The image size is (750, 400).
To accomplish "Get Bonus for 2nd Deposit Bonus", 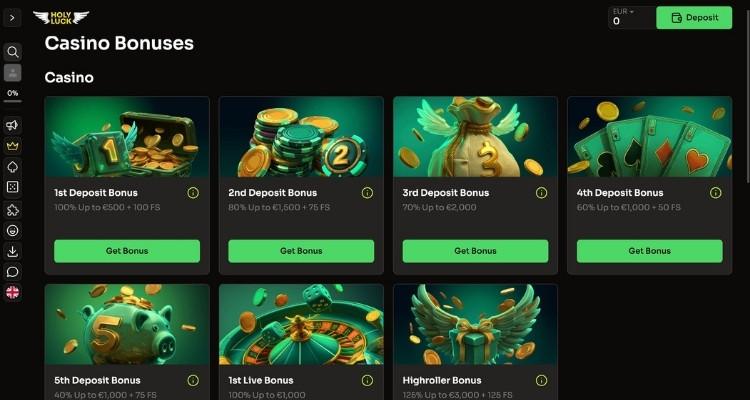I will [x=301, y=251].
